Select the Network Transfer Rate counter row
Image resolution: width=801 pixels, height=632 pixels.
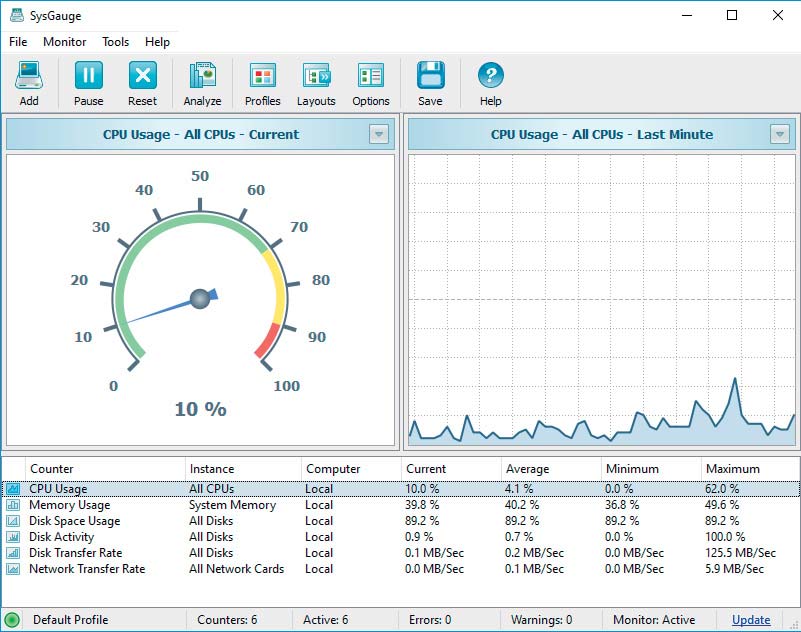400,569
